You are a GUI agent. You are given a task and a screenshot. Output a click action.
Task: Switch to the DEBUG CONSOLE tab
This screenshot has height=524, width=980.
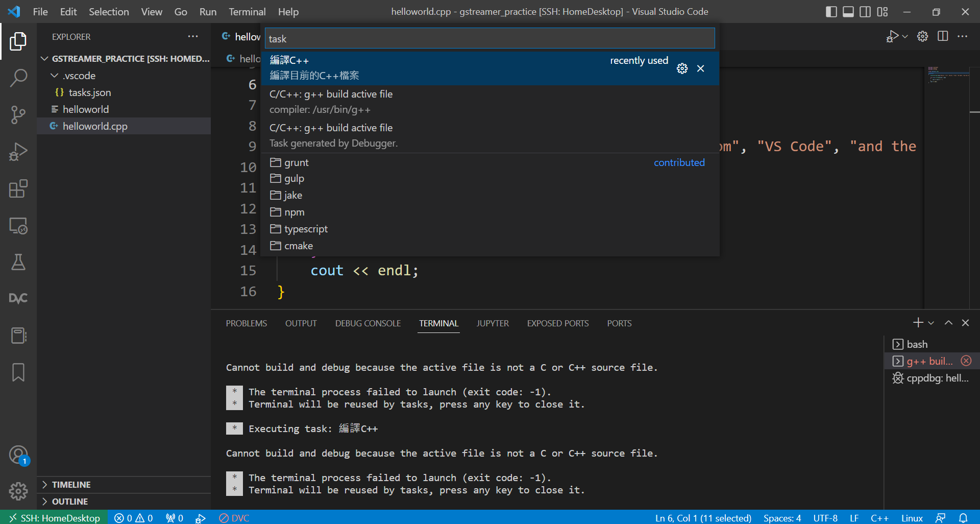368,323
